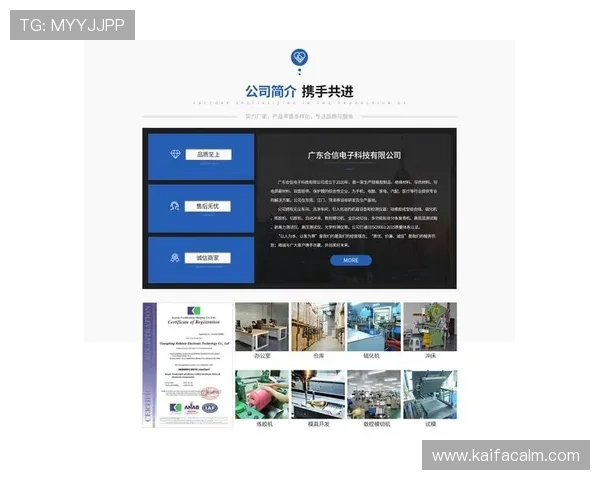This screenshot has width=600, height=480.
Task: Click the blue MORE button
Action: (x=351, y=260)
